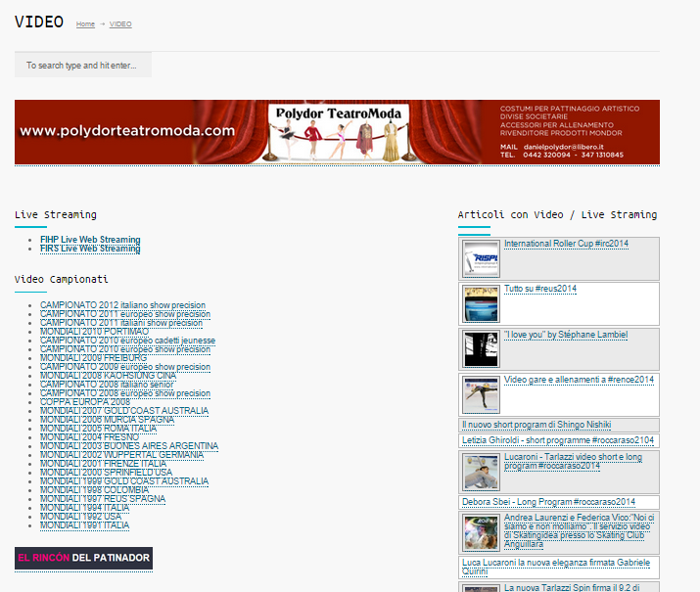The width and height of the screenshot is (700, 592).
Task: Open Luca Lucaroni la nuova eleganza article
Action: pos(556,567)
